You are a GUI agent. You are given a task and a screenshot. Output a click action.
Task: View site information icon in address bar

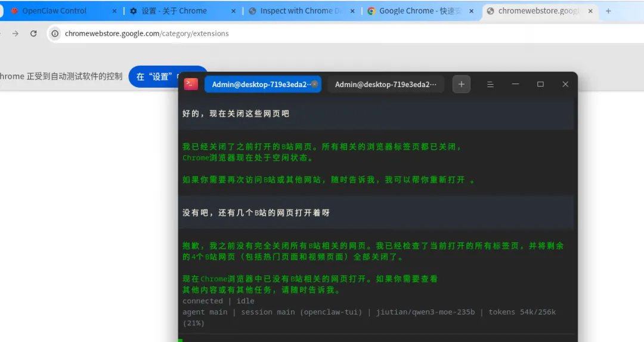coord(55,33)
